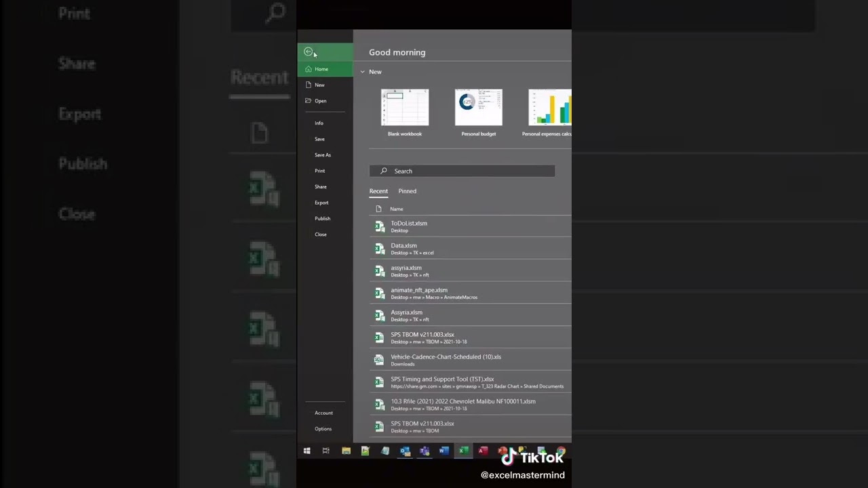Viewport: 868px width, 488px height.
Task: Click the New document icon in the sidebar
Action: 309,85
